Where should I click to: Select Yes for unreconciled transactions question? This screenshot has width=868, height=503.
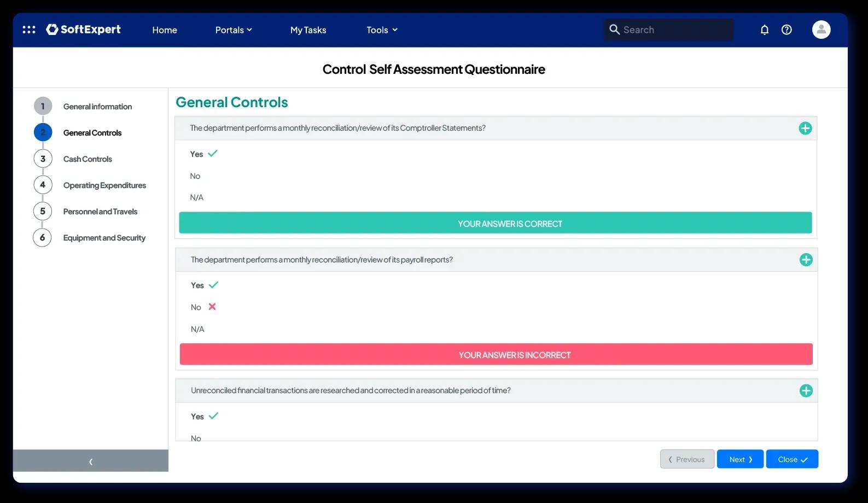[197, 417]
